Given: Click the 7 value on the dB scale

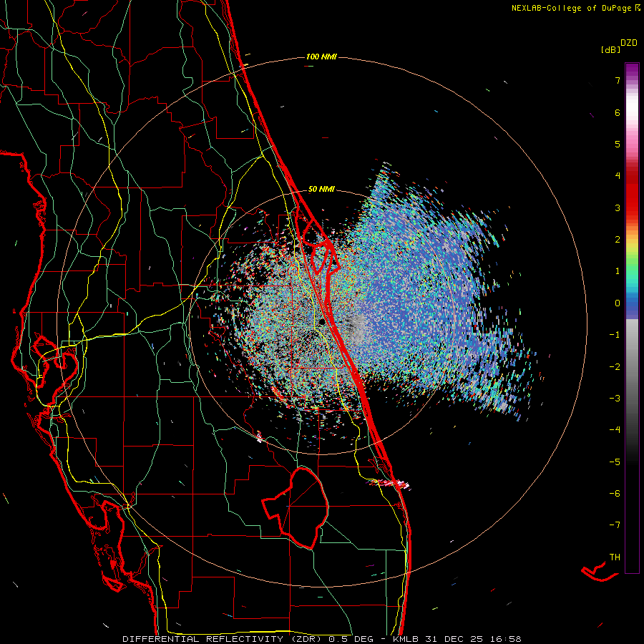Looking at the screenshot, I should [x=618, y=80].
